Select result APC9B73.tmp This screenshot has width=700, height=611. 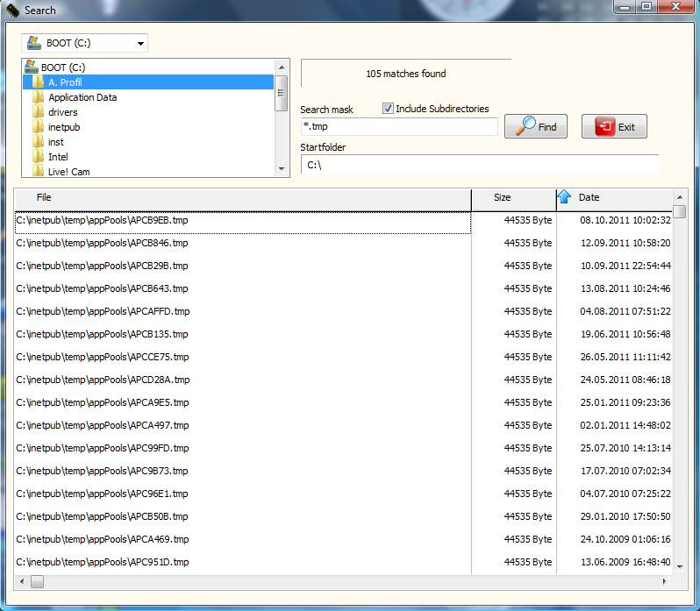tap(243, 472)
